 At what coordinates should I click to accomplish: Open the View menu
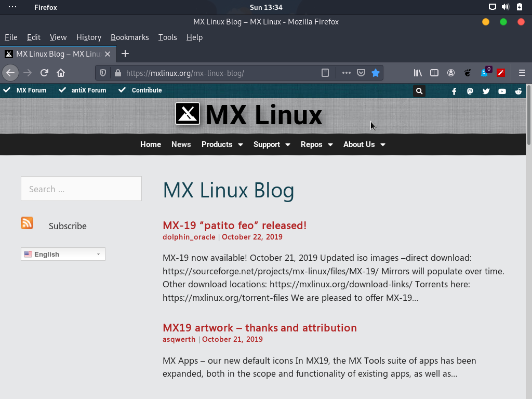pyautogui.click(x=58, y=37)
